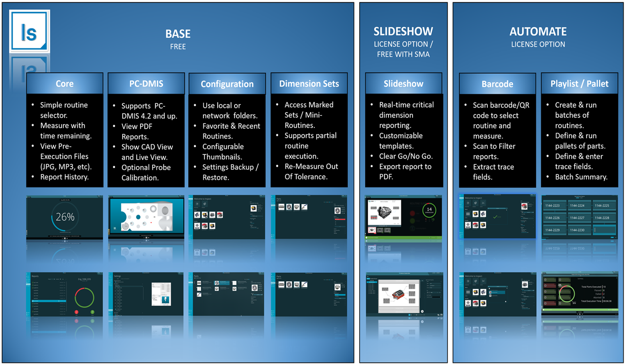The image size is (625, 364).
Task: Switch to the Parts tab in Inspect
Action: tap(273, 205)
